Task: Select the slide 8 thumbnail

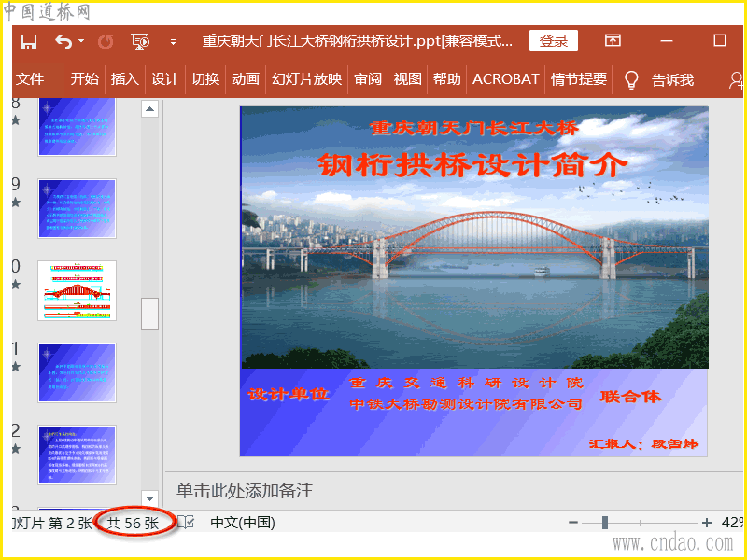Action: tap(78, 127)
